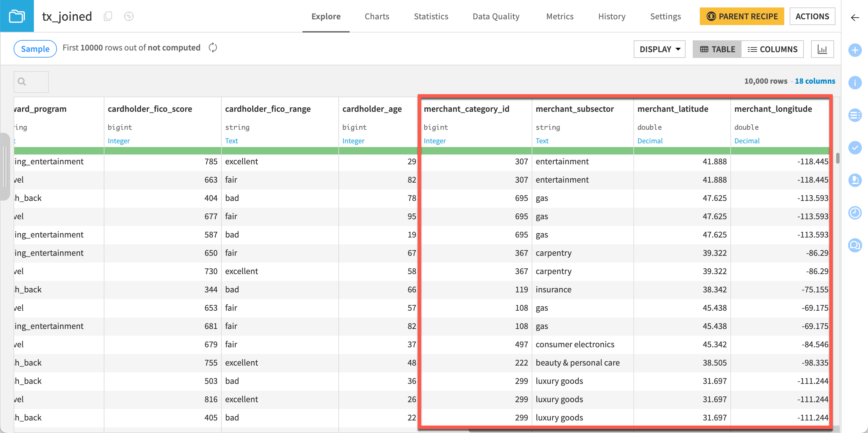The image size is (868, 433).
Task: Open the chart view icon beside COLUMNS
Action: (823, 49)
